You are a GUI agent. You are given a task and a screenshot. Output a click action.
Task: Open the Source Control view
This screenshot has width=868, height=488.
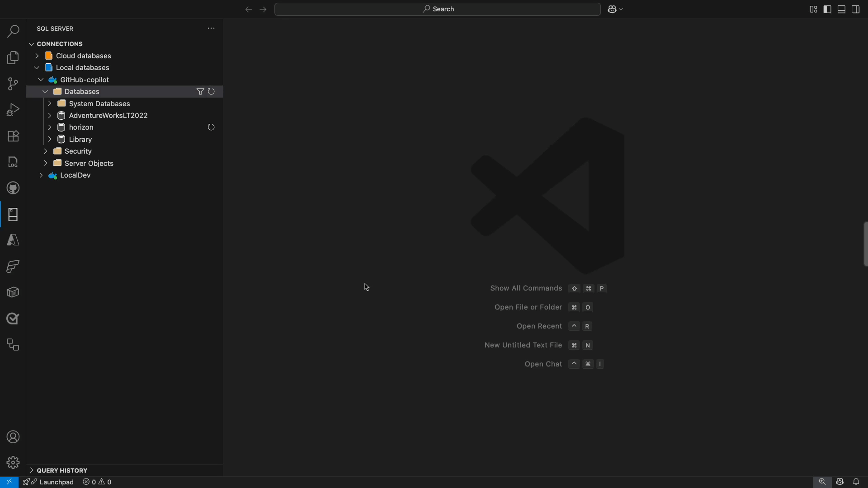click(13, 84)
